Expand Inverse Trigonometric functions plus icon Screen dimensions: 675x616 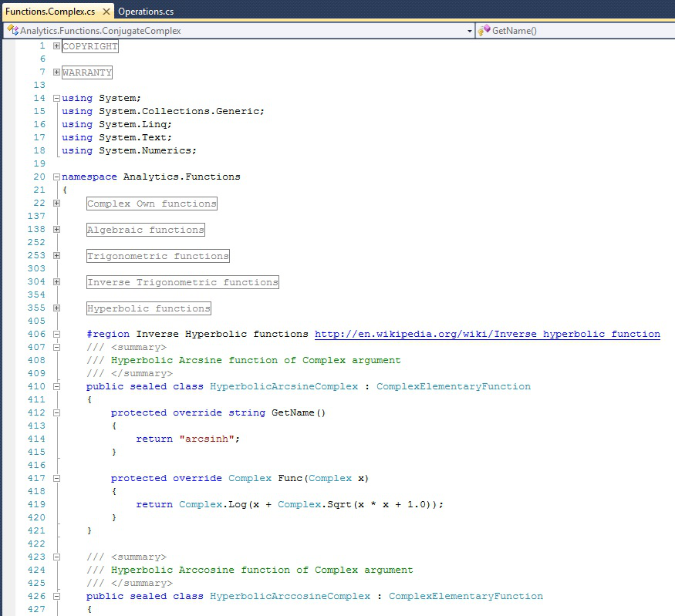56,282
